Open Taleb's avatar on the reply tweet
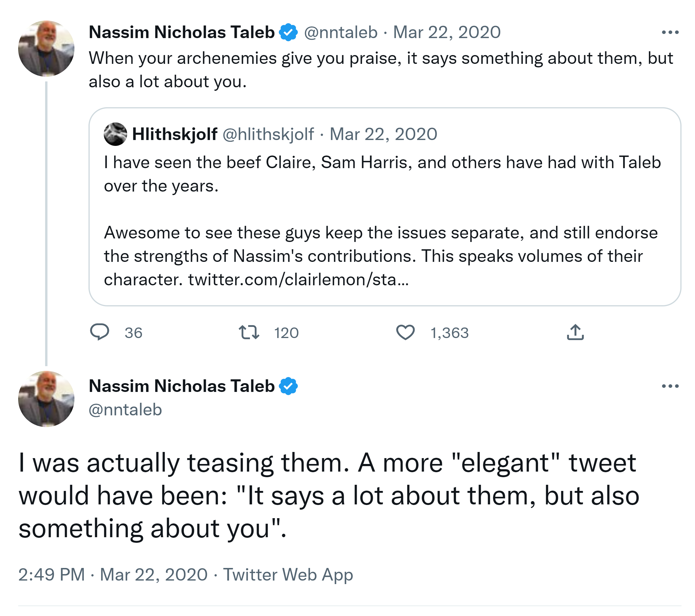695x616 pixels. [x=46, y=399]
